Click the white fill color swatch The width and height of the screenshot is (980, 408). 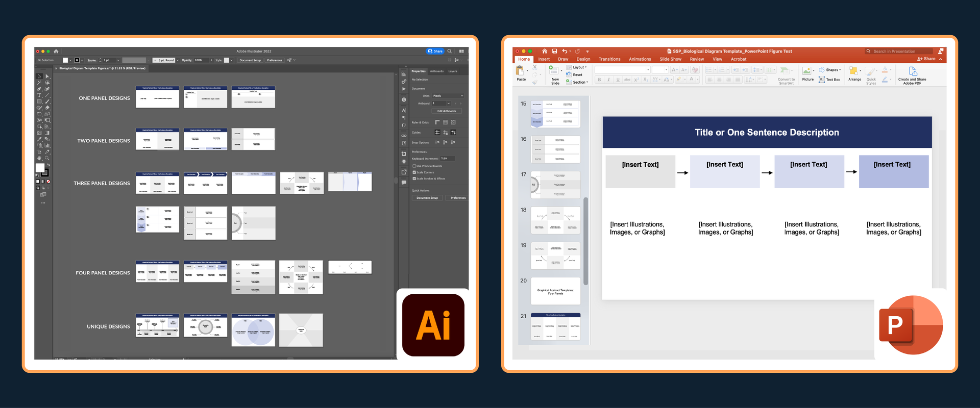click(40, 168)
